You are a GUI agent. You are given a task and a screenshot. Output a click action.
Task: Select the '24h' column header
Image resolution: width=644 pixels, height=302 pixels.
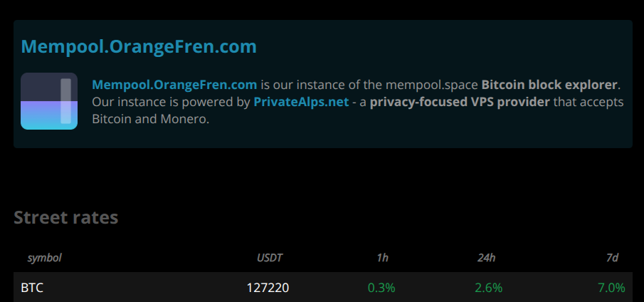tap(486, 258)
